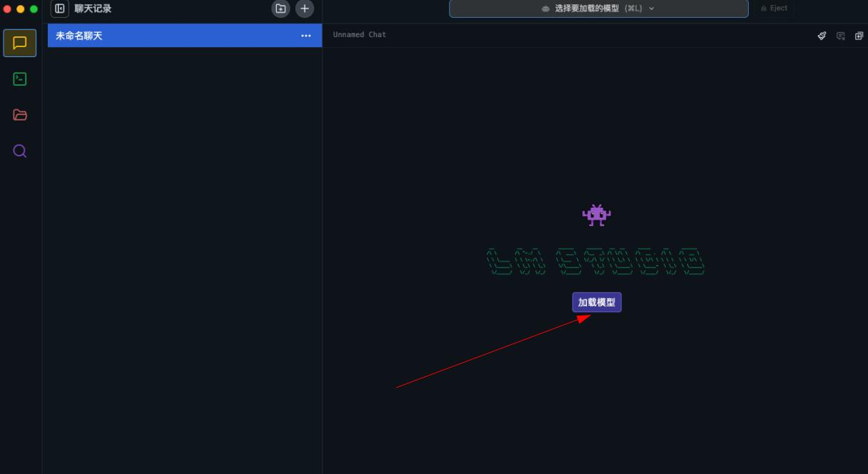Click the 加载模型 button

coord(597,303)
